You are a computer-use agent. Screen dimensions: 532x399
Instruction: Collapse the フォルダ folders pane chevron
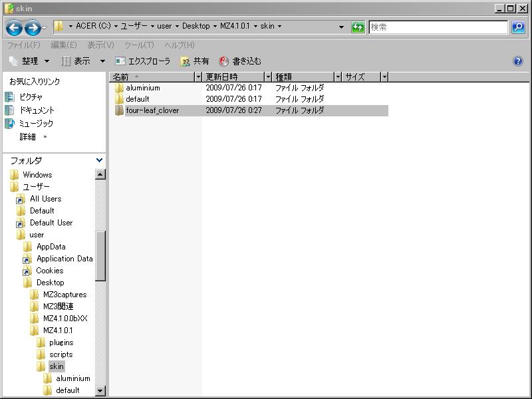tap(100, 160)
